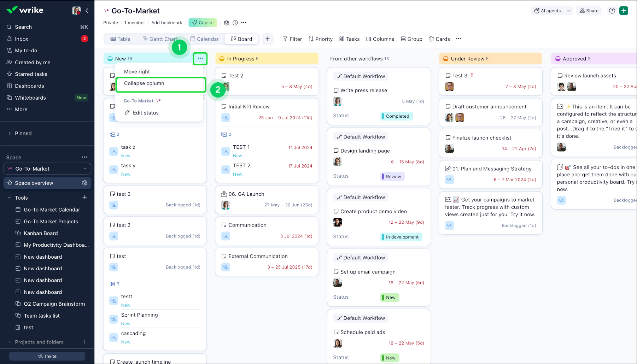Open the AI agents button
Image resolution: width=637 pixels, height=364 pixels.
click(x=547, y=11)
